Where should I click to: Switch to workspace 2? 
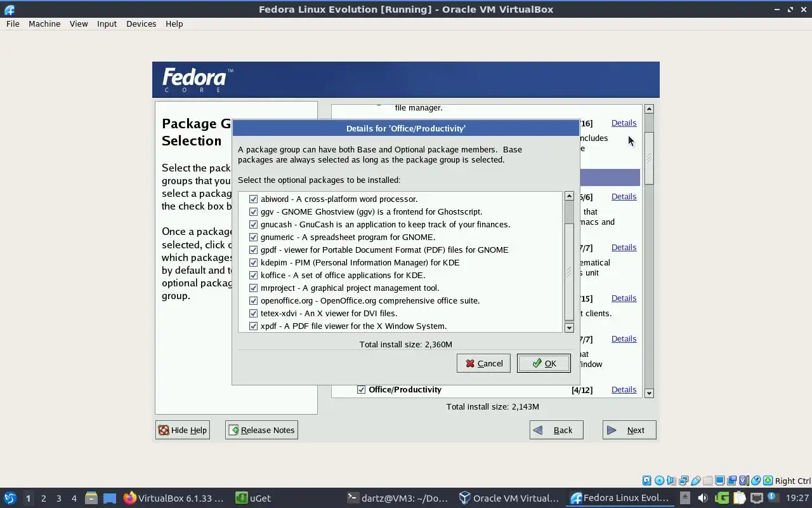43,498
